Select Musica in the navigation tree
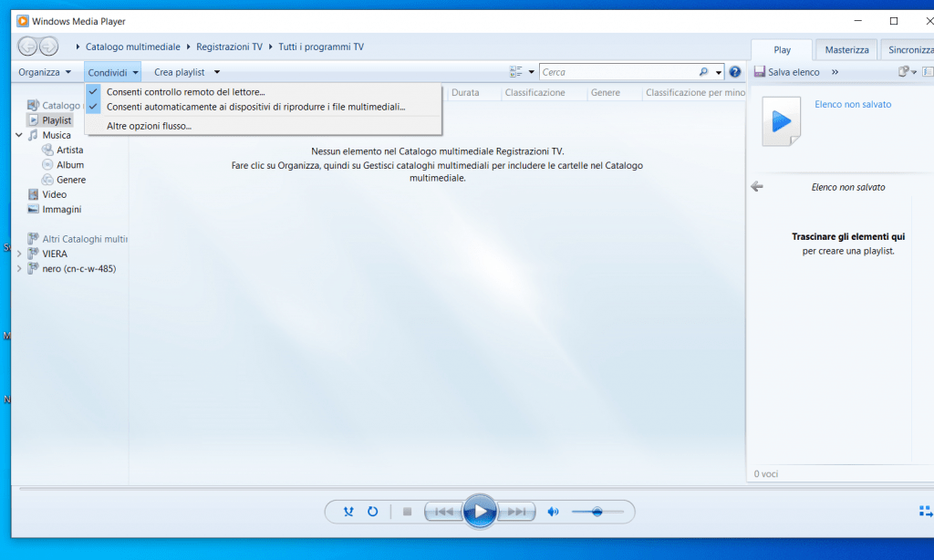This screenshot has width=934, height=560. 56,135
